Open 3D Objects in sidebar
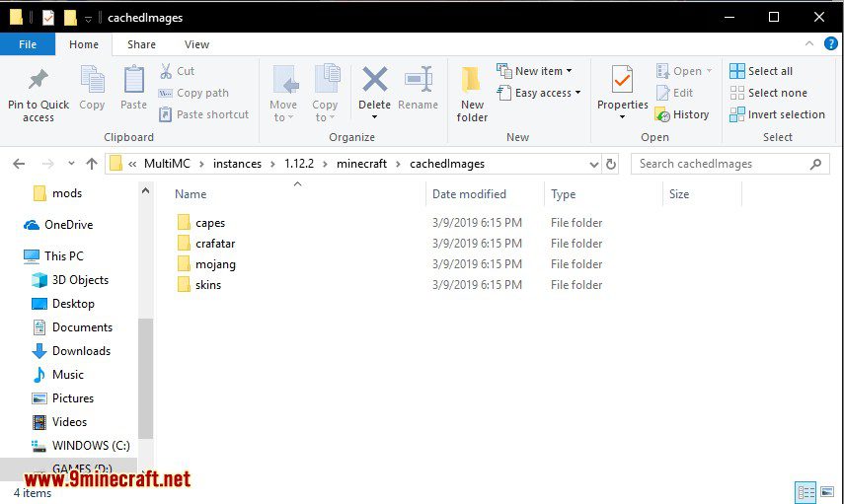 click(x=70, y=280)
